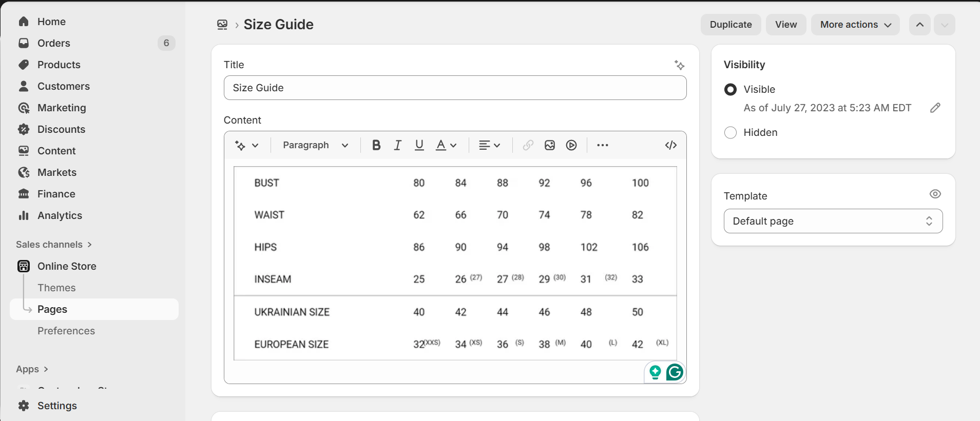Open the three-dot more formatting options
Viewport: 980px width, 421px height.
(x=603, y=145)
